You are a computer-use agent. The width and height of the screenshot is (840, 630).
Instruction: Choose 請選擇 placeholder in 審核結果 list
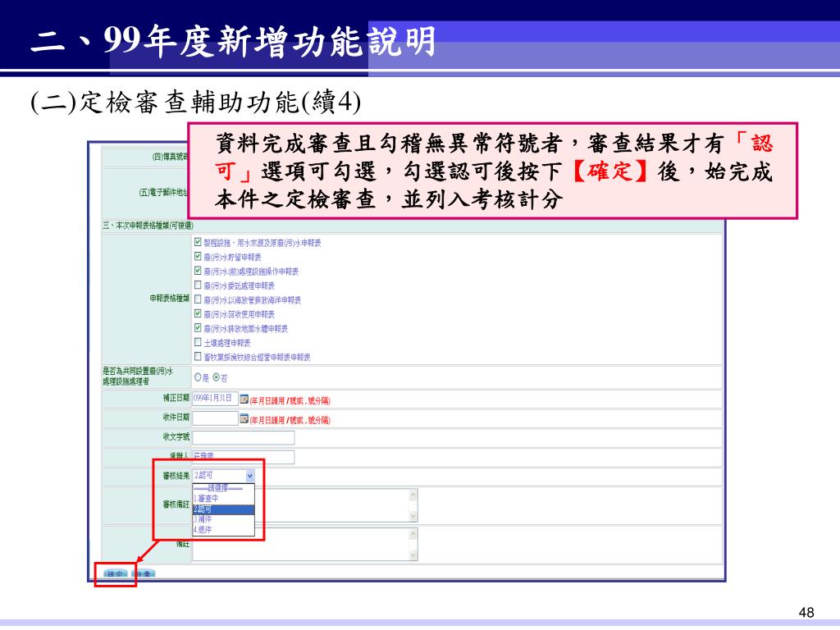[223, 489]
